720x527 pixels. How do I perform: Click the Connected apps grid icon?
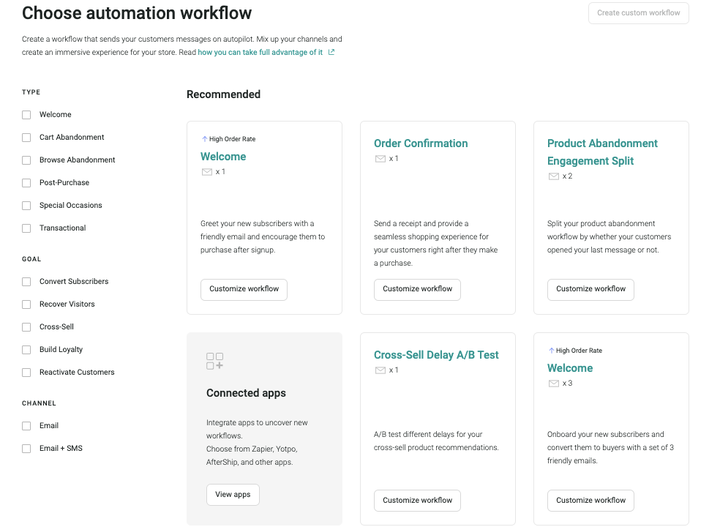click(214, 361)
